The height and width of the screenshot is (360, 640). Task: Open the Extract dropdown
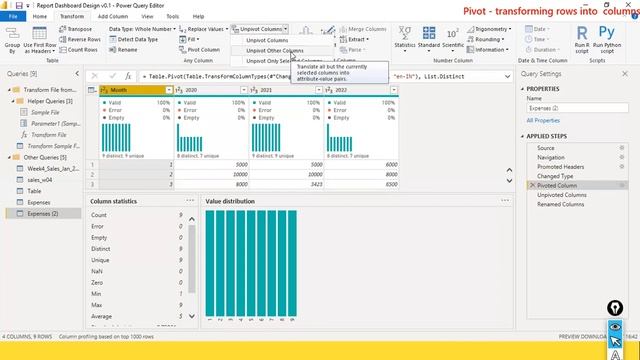354,39
